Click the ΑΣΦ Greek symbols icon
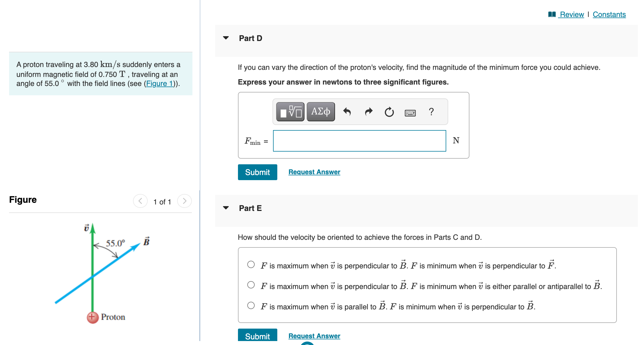Screen dimensions: 644x345 tap(320, 112)
